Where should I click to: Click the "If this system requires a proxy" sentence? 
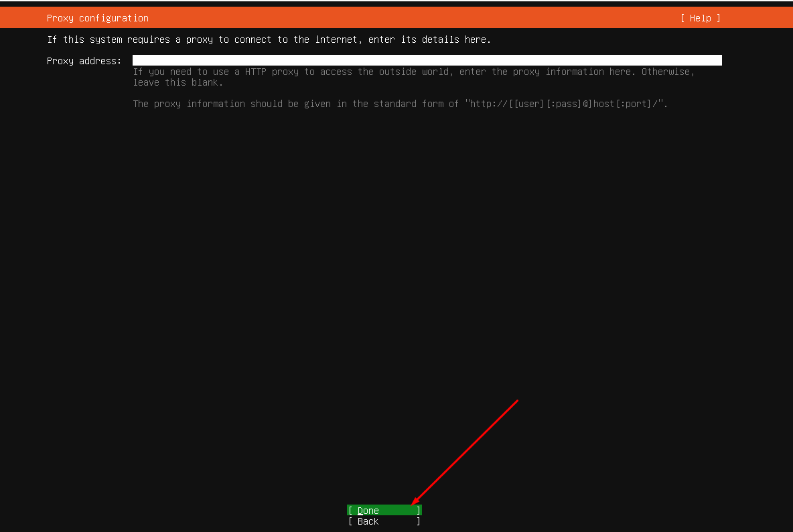coord(269,39)
